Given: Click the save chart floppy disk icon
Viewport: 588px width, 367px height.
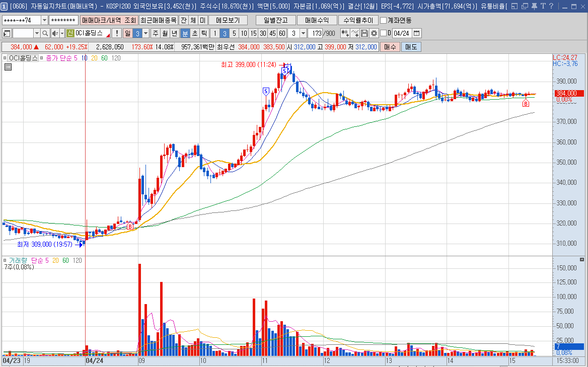Looking at the screenshot, I should point(364,33).
